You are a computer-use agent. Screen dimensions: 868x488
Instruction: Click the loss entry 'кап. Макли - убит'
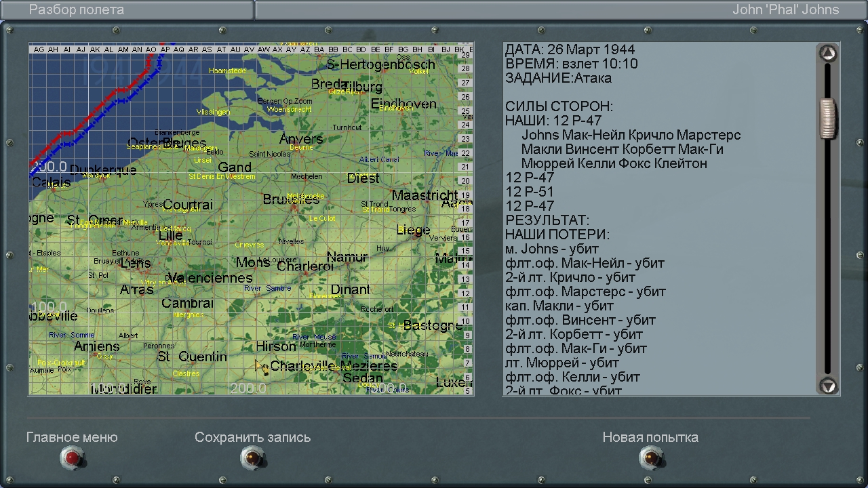point(559,306)
